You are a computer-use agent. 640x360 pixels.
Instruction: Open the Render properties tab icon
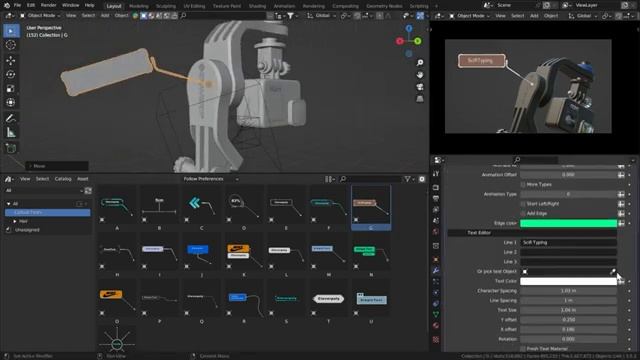pyautogui.click(x=436, y=188)
